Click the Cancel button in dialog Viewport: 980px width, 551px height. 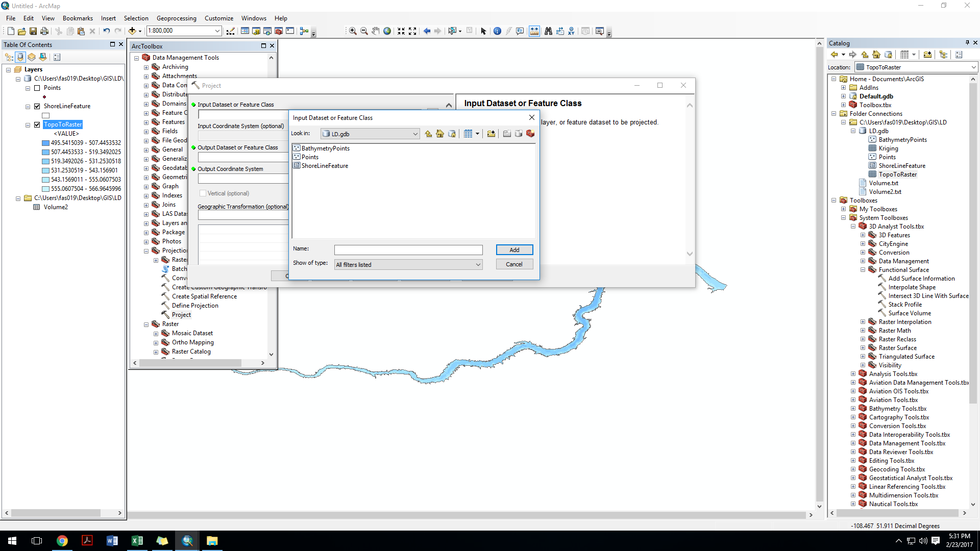coord(514,264)
